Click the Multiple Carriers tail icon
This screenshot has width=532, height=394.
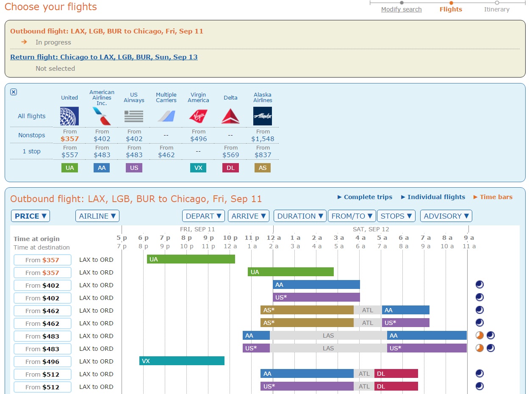pyautogui.click(x=166, y=116)
